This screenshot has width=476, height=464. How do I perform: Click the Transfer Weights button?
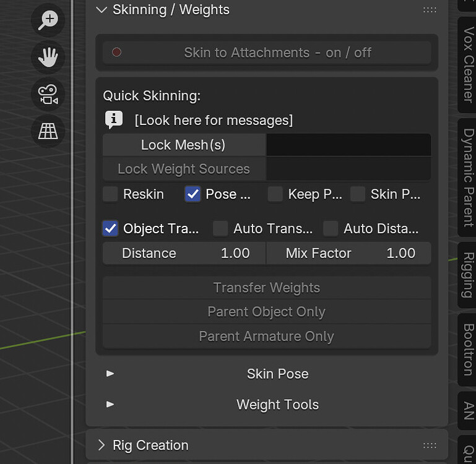pos(267,288)
